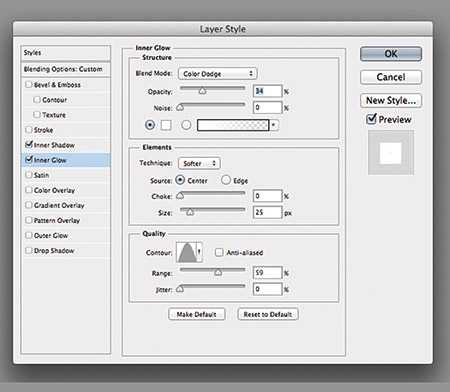Uncheck the Inner Shadow checkbox
The height and width of the screenshot is (392, 450).
(x=29, y=144)
